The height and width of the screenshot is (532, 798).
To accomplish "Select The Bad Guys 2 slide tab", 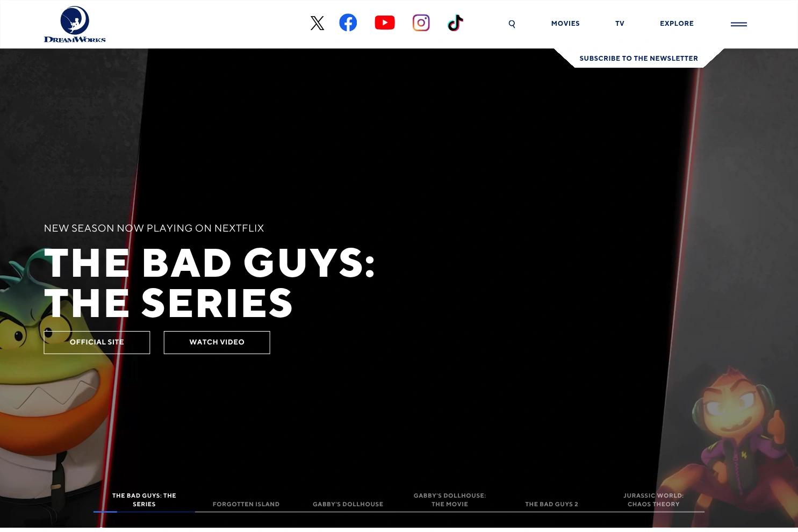I will tap(551, 504).
